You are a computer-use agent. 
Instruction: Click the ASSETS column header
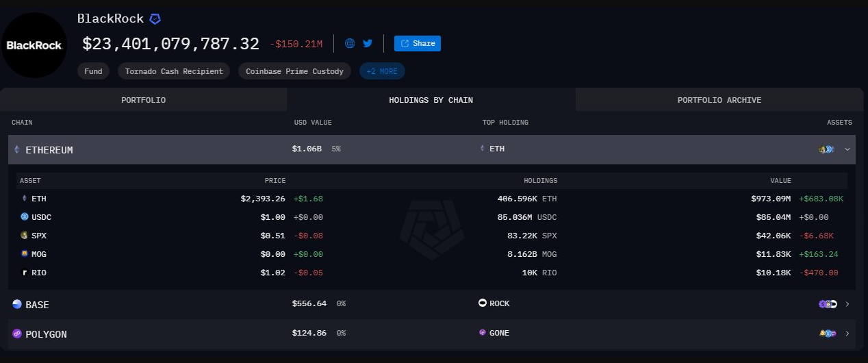(x=839, y=123)
